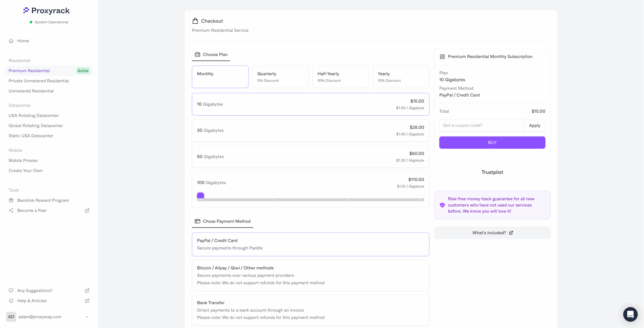Click the Help & Articles info icon

pos(11,301)
